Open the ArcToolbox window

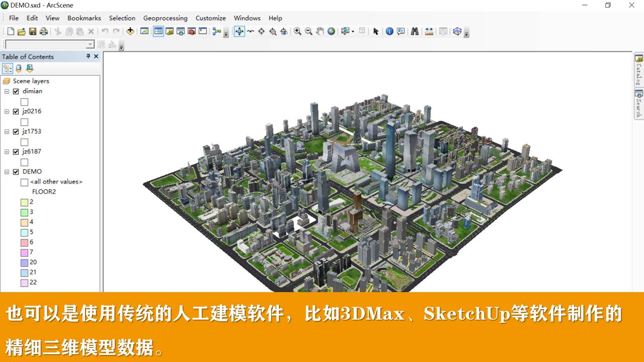(x=192, y=31)
